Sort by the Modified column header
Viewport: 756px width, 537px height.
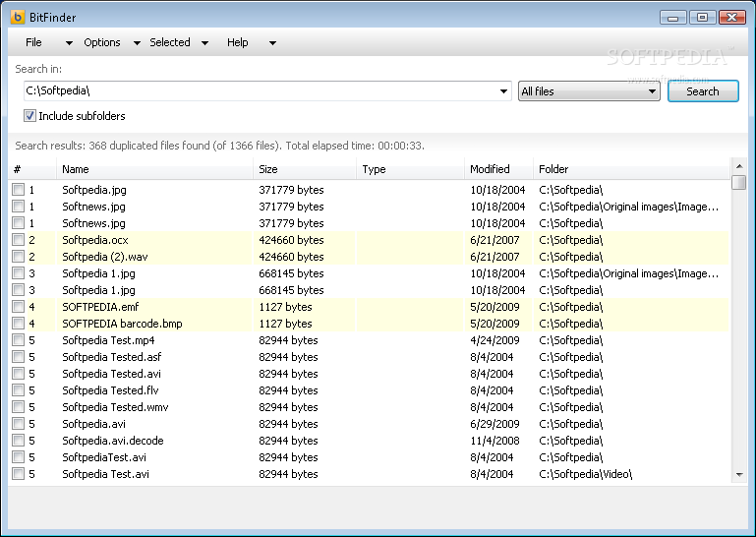coord(499,169)
